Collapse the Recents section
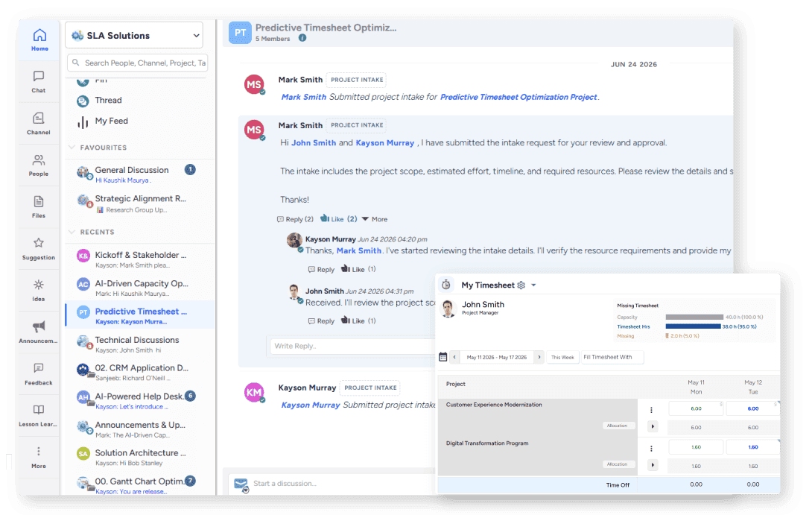This screenshot has height=515, width=812. 72,232
